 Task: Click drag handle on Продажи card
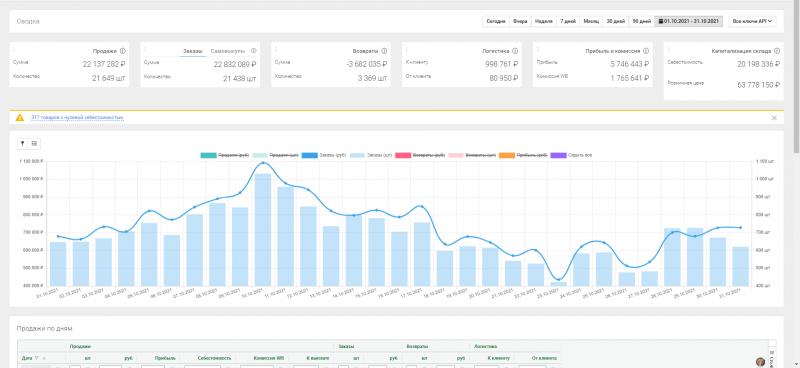pyautogui.click(x=14, y=50)
